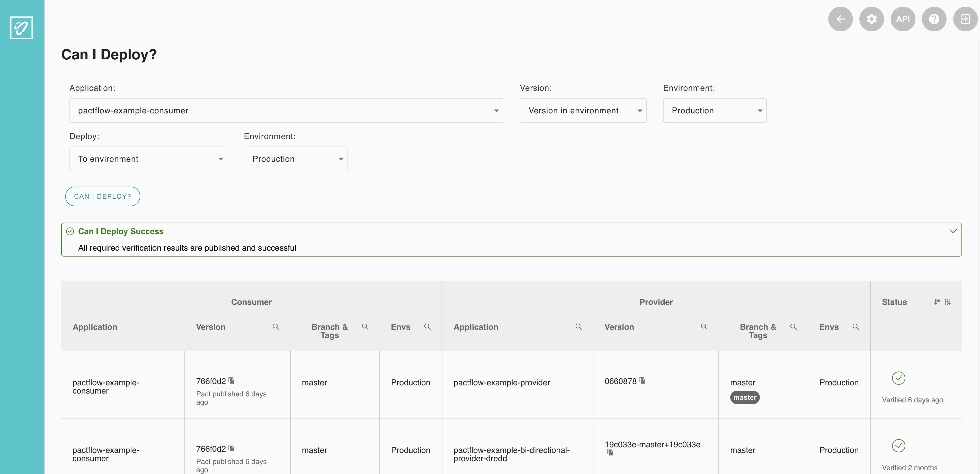Open pactflow-example-bi-directional-provider-dredd application
The image size is (980, 474).
(512, 454)
